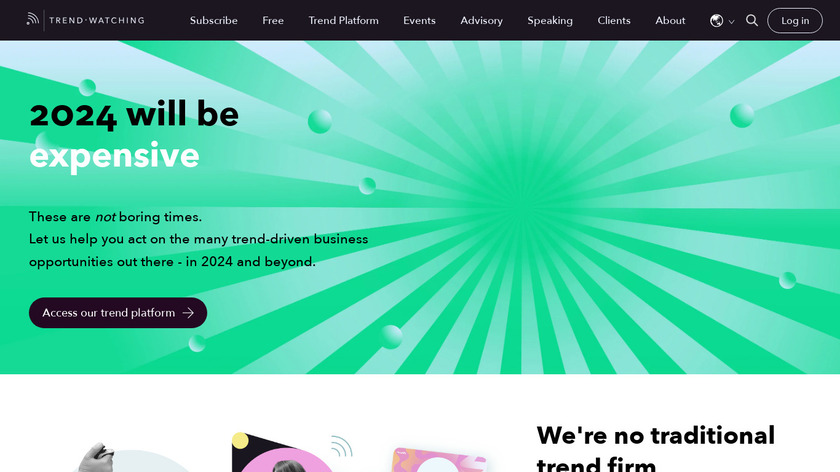Image resolution: width=840 pixels, height=472 pixels.
Task: Click the TrendWatching signal logo icon
Action: coord(33,19)
